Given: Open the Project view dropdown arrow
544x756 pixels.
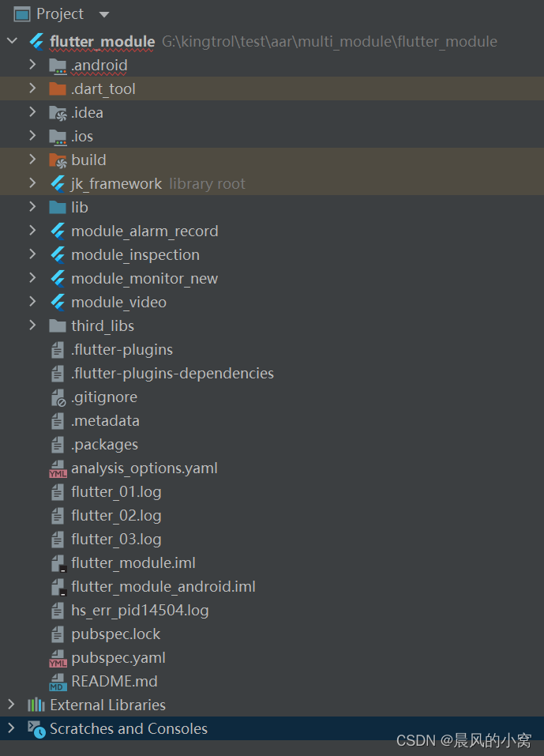Looking at the screenshot, I should coord(104,15).
